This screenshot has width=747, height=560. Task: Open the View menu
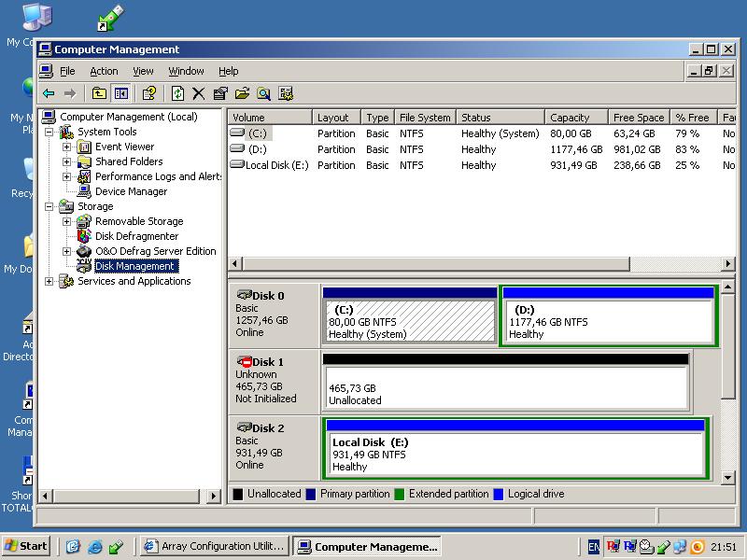pyautogui.click(x=143, y=71)
